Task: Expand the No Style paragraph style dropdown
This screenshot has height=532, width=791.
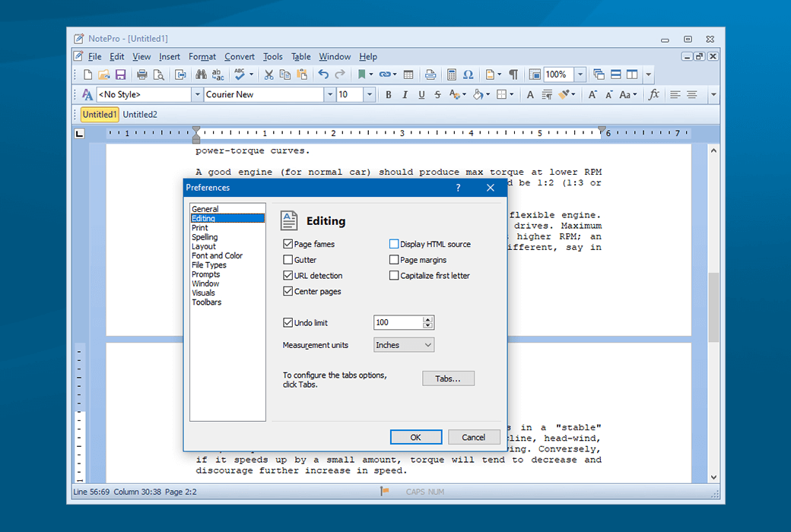Action: point(197,94)
